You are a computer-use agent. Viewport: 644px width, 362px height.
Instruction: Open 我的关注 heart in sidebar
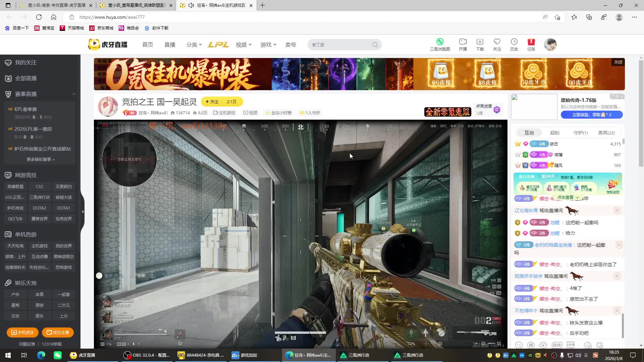click(8, 63)
